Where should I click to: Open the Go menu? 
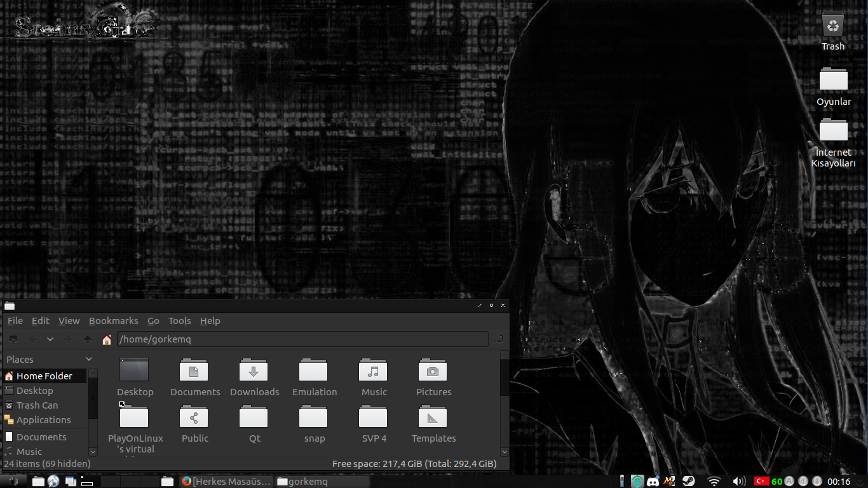click(x=153, y=321)
